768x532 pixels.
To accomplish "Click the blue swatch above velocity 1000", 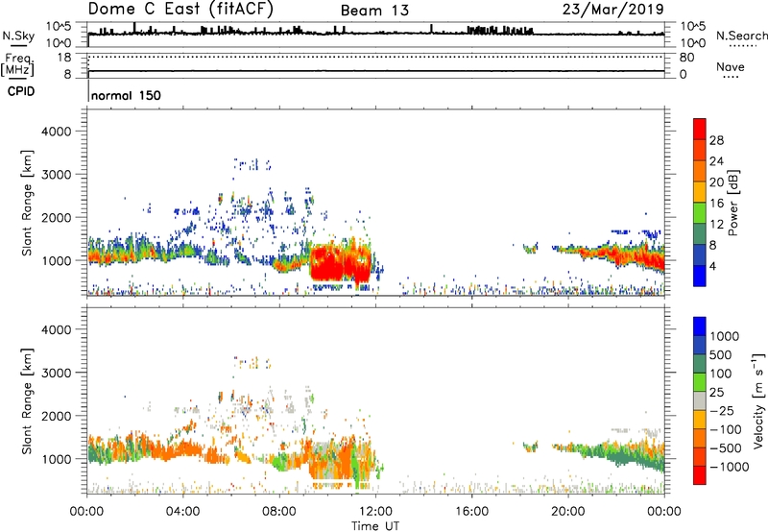I will pos(700,326).
